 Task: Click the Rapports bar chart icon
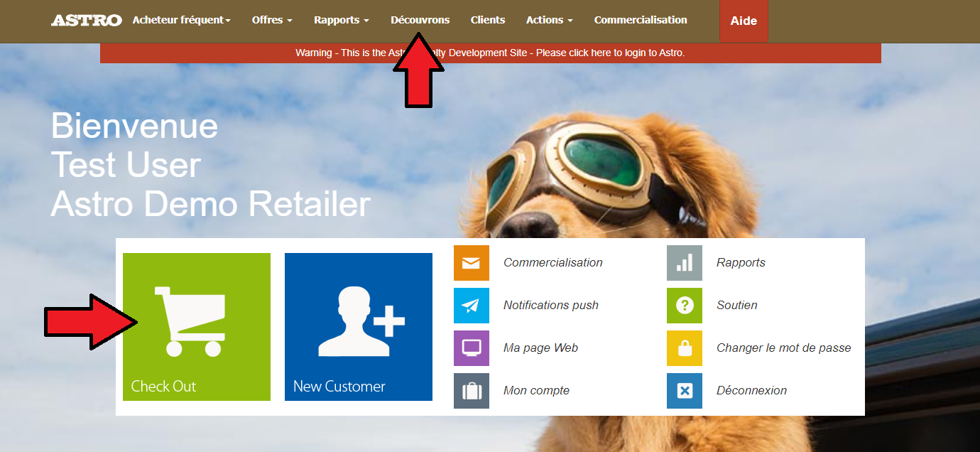point(685,263)
